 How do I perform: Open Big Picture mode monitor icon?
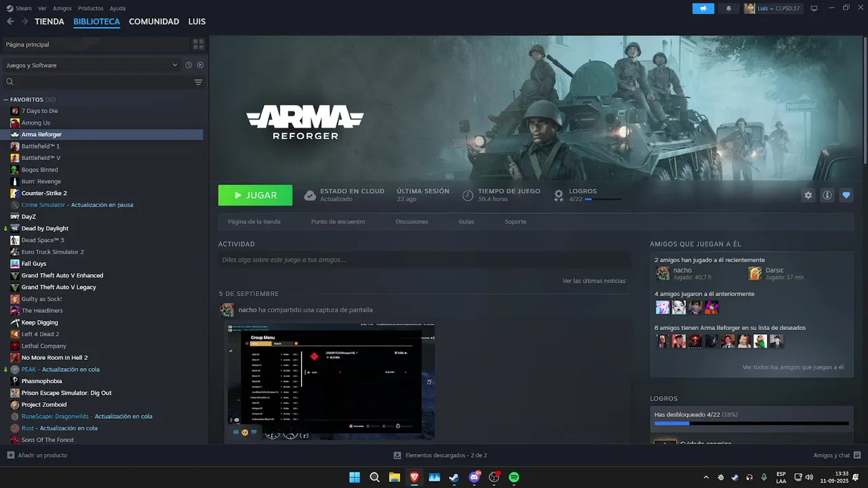point(814,8)
